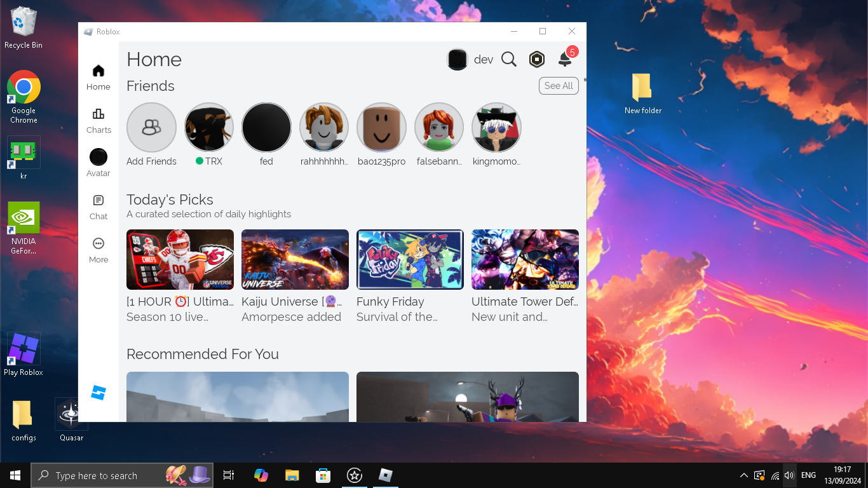This screenshot has height=488, width=868.
Task: Open the dev profile avatar in header
Action: click(x=458, y=59)
